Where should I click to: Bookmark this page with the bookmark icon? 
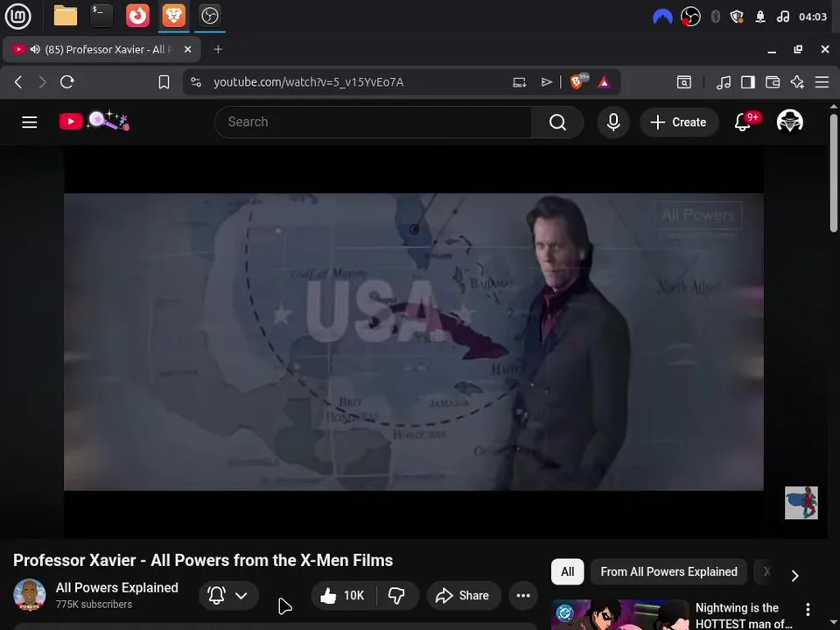tap(164, 82)
